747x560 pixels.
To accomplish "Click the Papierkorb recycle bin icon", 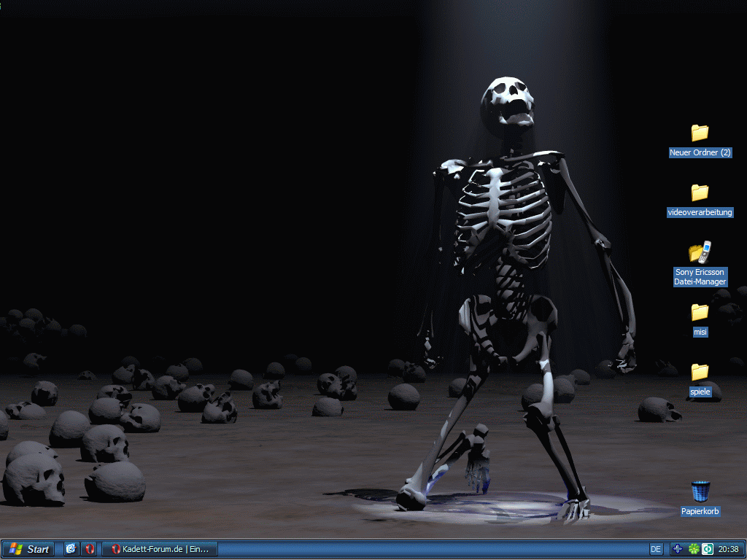I will (x=700, y=491).
